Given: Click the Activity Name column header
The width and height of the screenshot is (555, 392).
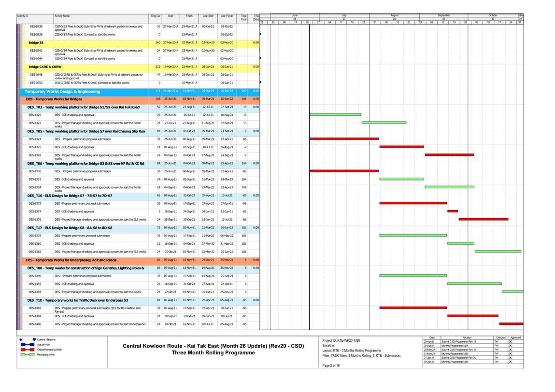Looking at the screenshot, I should coord(62,16).
